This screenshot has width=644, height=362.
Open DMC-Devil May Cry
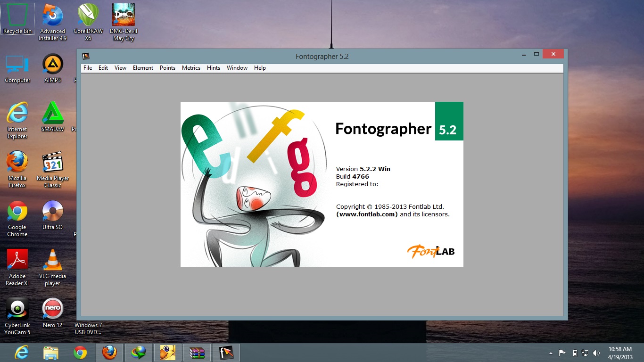pyautogui.click(x=123, y=16)
